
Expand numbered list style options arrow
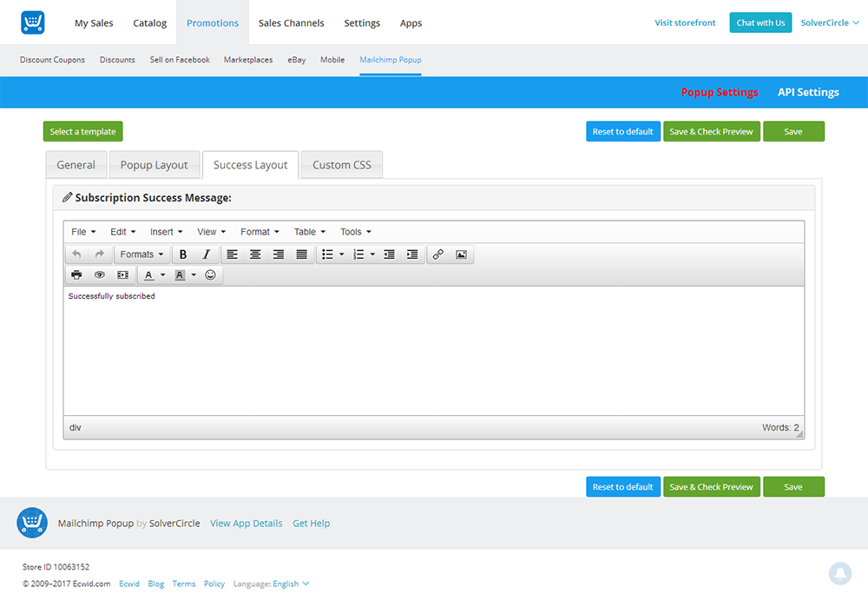pyautogui.click(x=372, y=254)
